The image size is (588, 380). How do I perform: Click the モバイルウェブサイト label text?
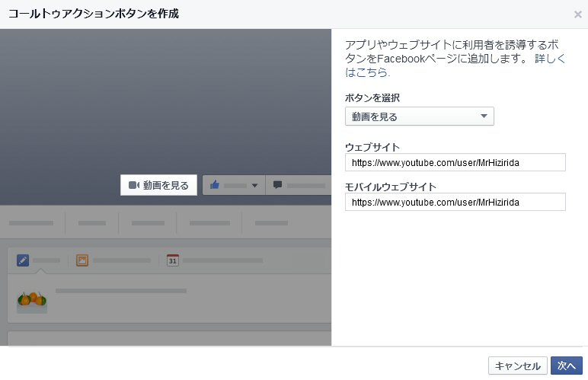pos(391,187)
